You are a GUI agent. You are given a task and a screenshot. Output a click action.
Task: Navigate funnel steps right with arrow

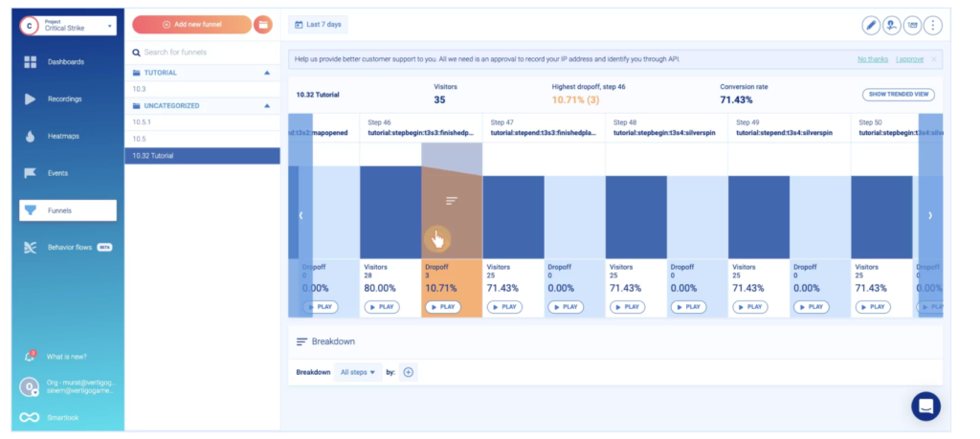click(930, 215)
